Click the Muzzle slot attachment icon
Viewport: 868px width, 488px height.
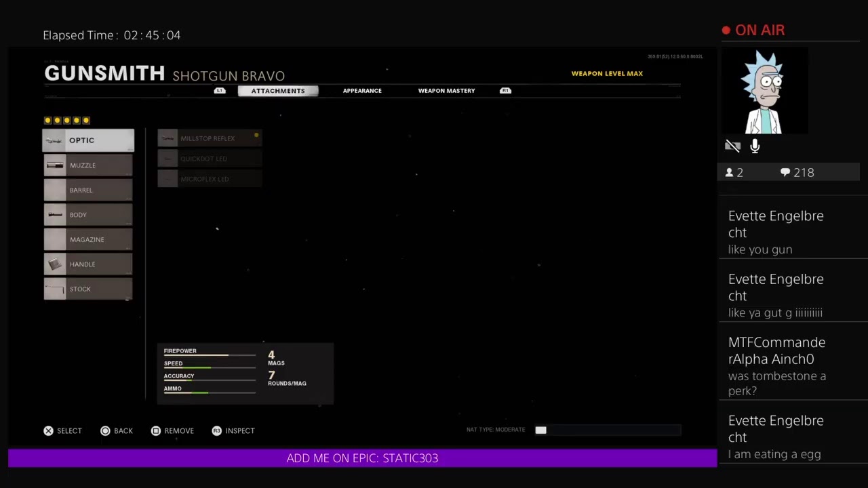pyautogui.click(x=55, y=165)
